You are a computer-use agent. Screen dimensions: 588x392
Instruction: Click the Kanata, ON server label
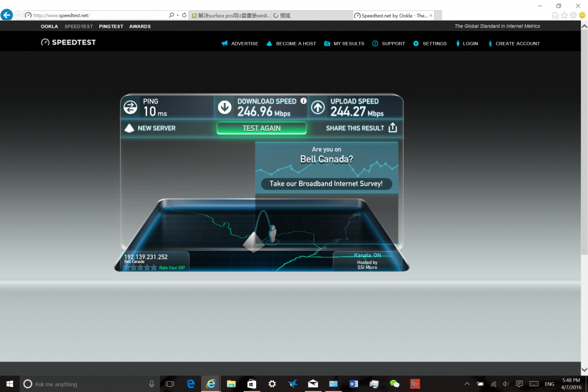tap(367, 255)
